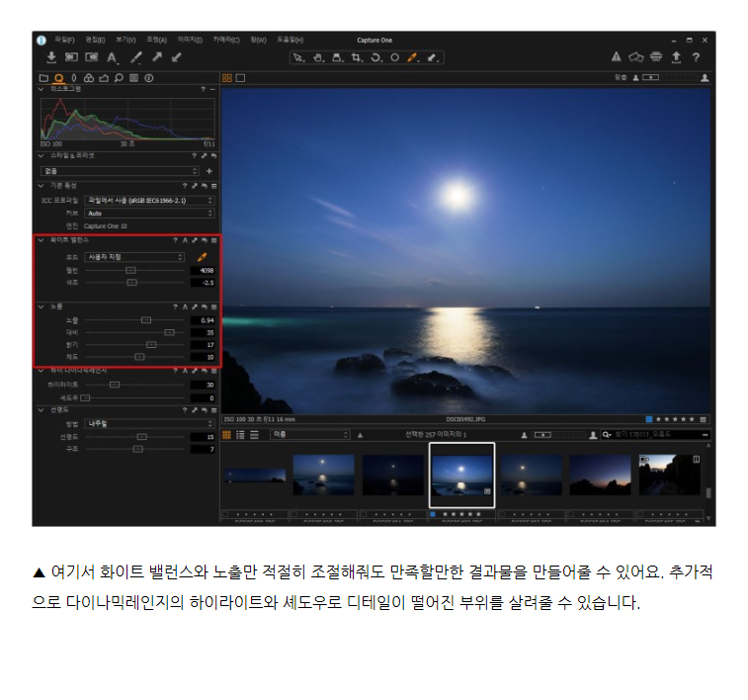
Task: Open the Curve dropdown showing Auto
Action: click(149, 214)
